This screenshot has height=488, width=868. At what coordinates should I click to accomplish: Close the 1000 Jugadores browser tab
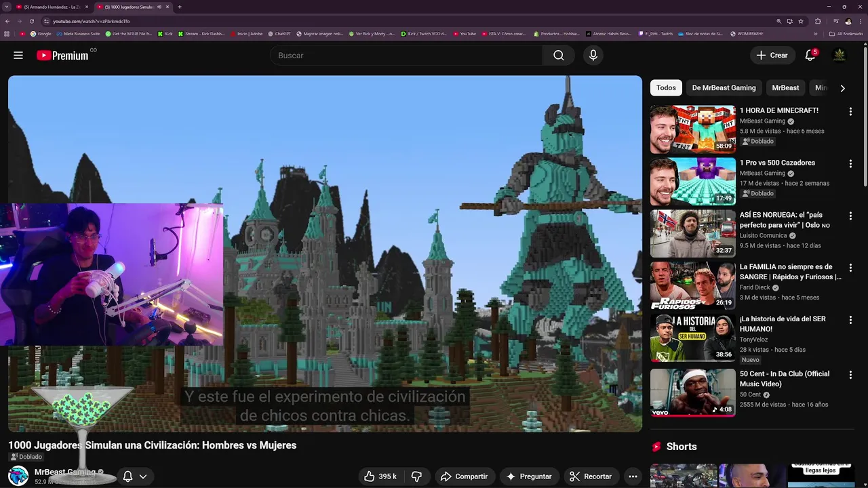pos(167,7)
